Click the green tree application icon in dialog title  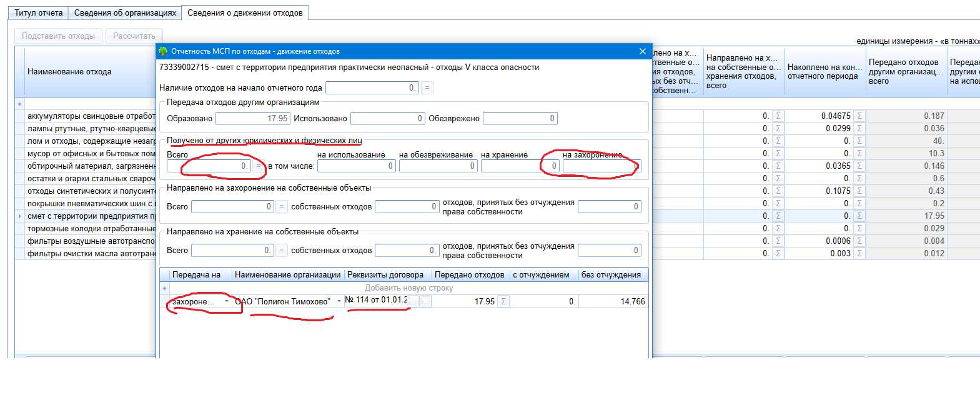tap(164, 51)
